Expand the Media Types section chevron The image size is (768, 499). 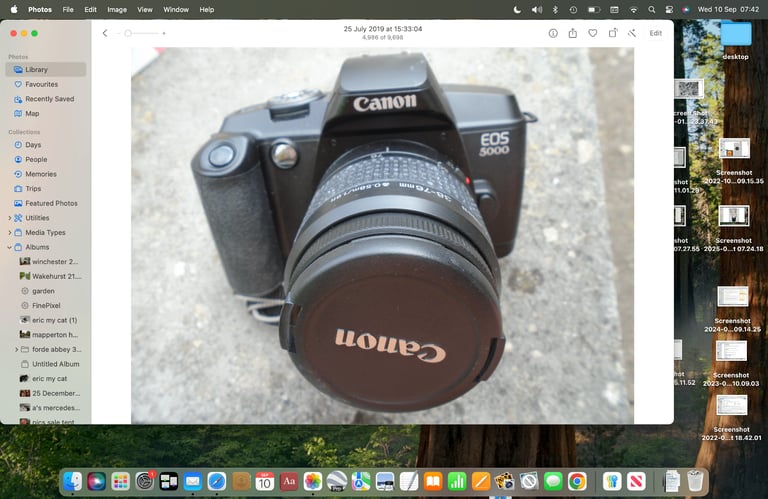click(9, 233)
